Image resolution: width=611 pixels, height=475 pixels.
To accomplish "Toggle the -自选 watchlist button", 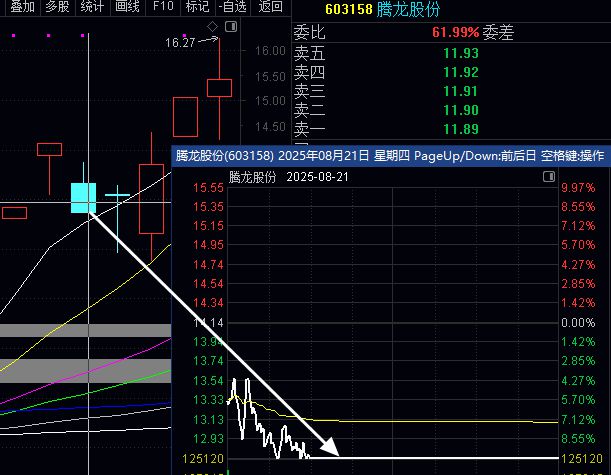I will coord(233,6).
